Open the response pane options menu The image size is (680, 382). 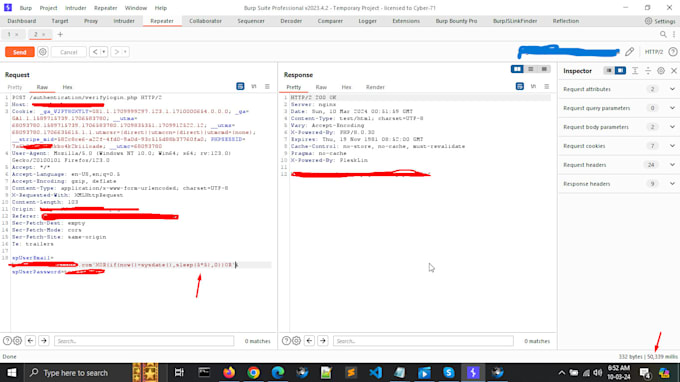(546, 87)
